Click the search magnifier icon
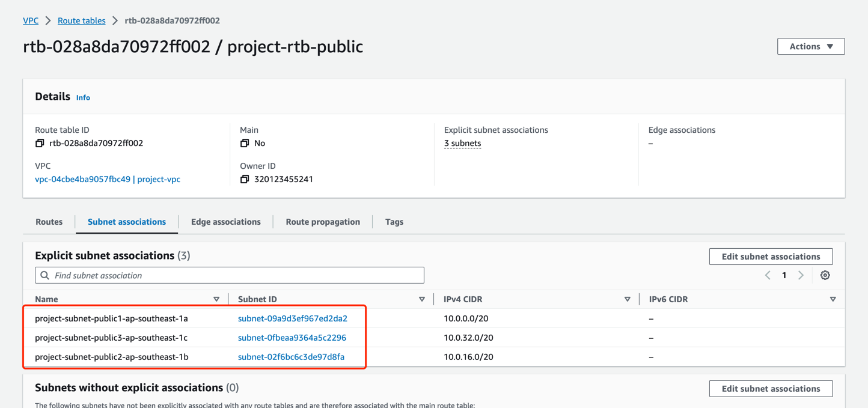 (x=45, y=275)
